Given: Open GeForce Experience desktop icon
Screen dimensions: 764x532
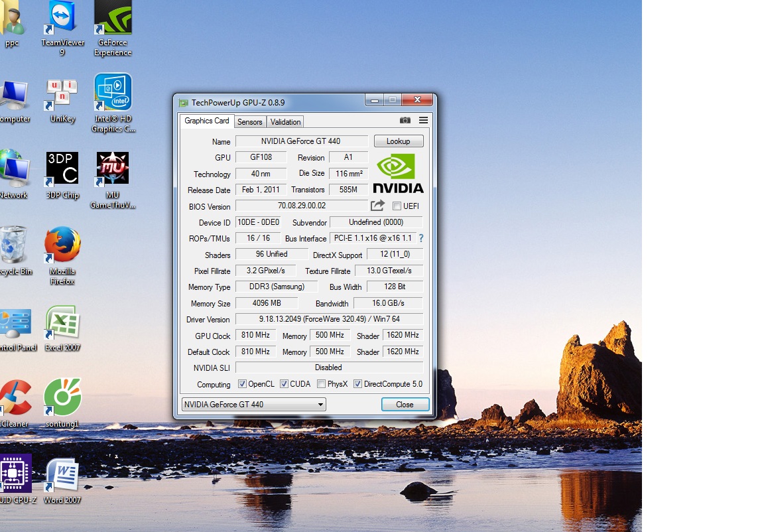Looking at the screenshot, I should point(113,29).
